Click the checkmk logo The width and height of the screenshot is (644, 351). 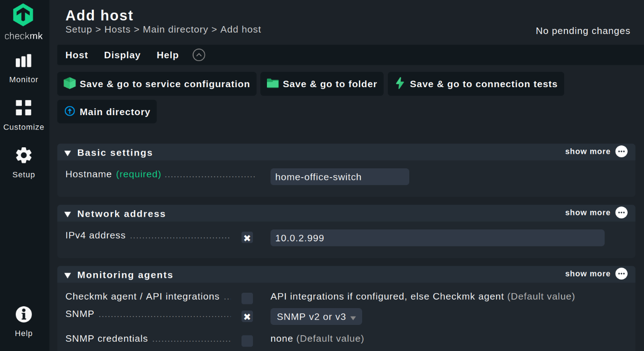[x=23, y=16]
